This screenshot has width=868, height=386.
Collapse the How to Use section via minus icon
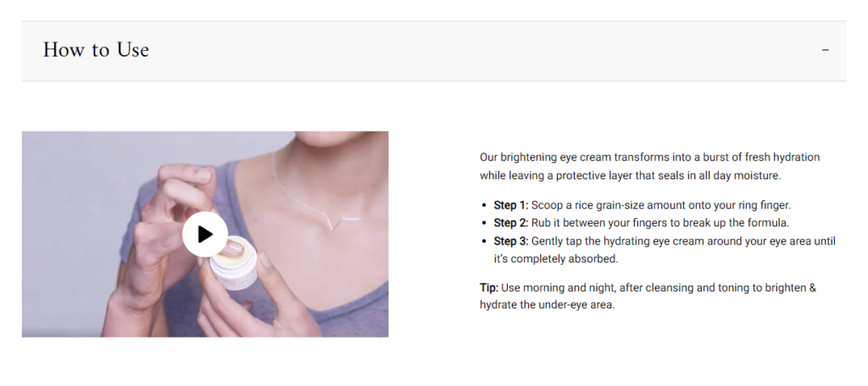(826, 50)
